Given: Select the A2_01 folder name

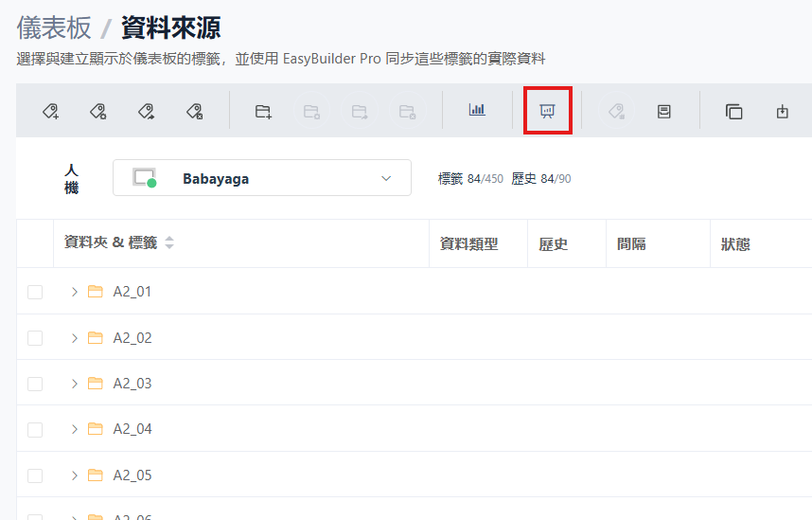Looking at the screenshot, I should (x=132, y=292).
